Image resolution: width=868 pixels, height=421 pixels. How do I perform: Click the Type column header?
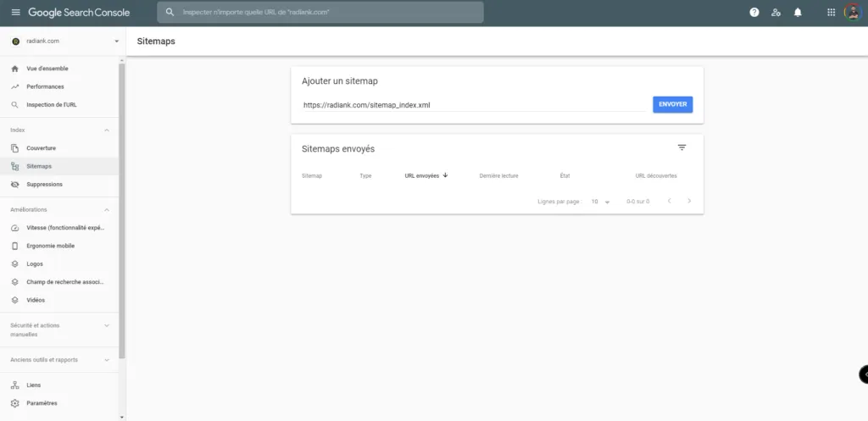365,176
